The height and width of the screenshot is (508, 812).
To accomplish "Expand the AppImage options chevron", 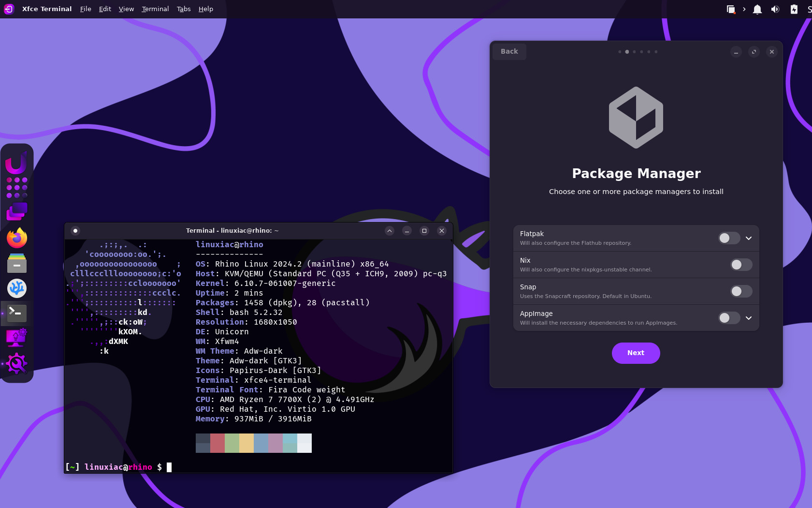I will tap(749, 318).
